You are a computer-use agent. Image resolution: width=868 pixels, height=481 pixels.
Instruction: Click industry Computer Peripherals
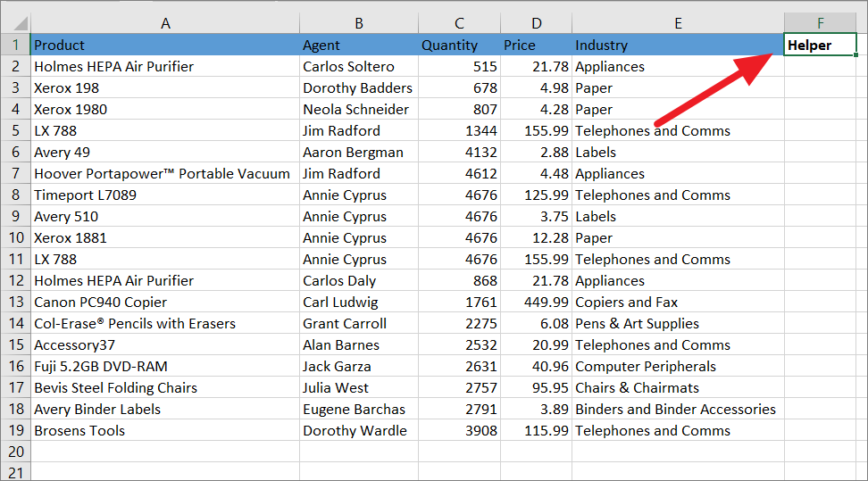tap(678, 366)
